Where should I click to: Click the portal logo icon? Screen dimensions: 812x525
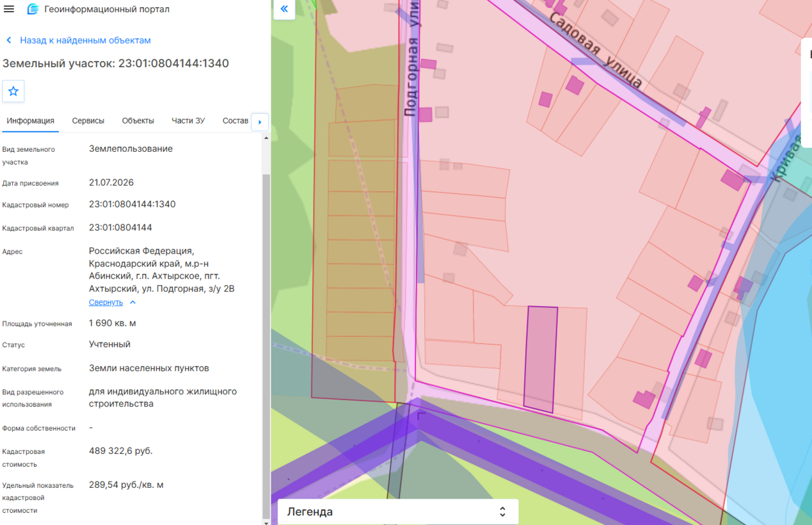click(x=33, y=10)
